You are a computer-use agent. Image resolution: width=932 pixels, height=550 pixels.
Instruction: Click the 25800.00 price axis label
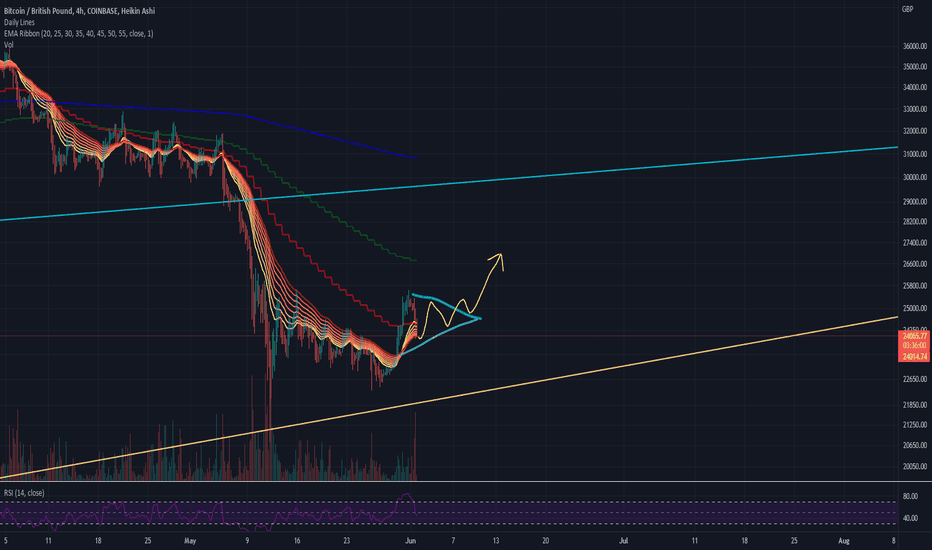coord(915,286)
